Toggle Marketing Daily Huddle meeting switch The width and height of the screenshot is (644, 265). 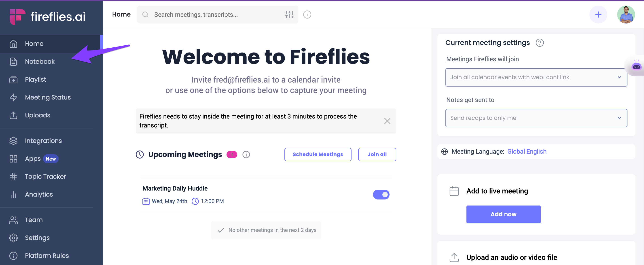[381, 195]
